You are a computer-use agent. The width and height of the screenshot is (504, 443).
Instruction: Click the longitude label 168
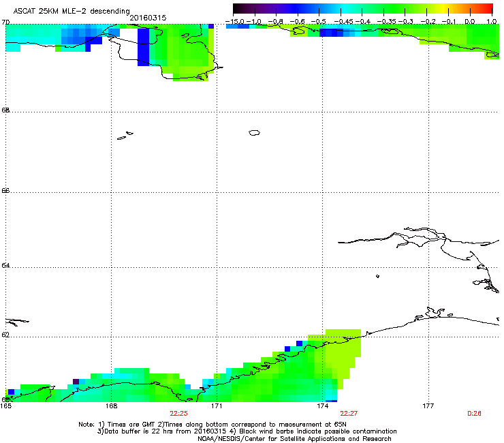pyautogui.click(x=111, y=406)
